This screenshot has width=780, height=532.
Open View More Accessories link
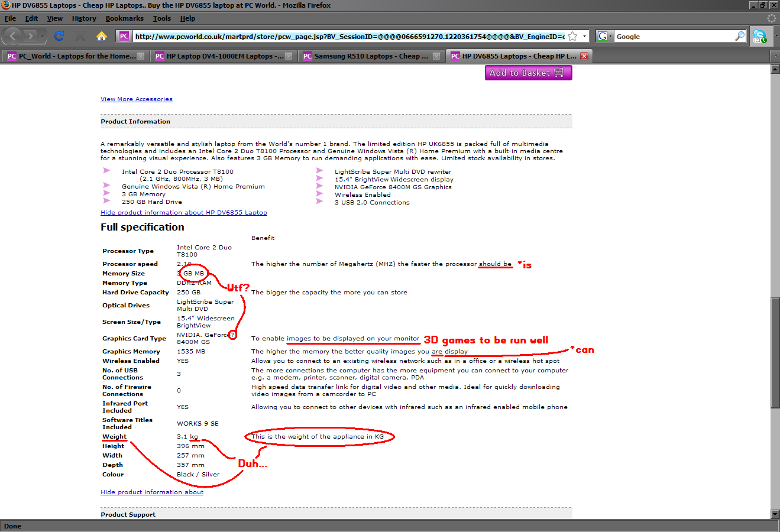tap(137, 99)
